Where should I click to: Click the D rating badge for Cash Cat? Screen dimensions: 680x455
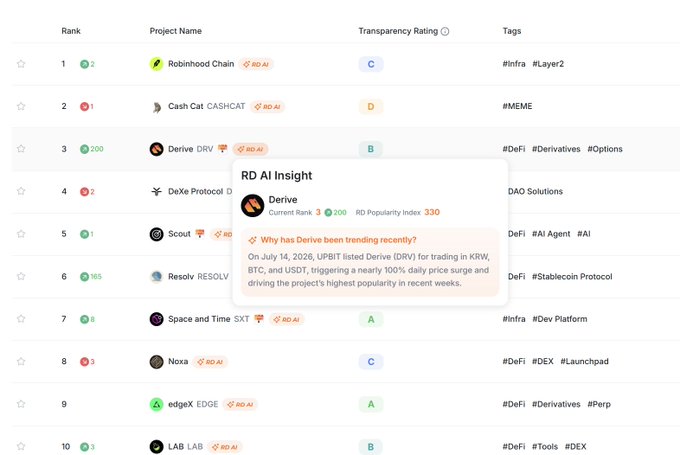coord(371,107)
